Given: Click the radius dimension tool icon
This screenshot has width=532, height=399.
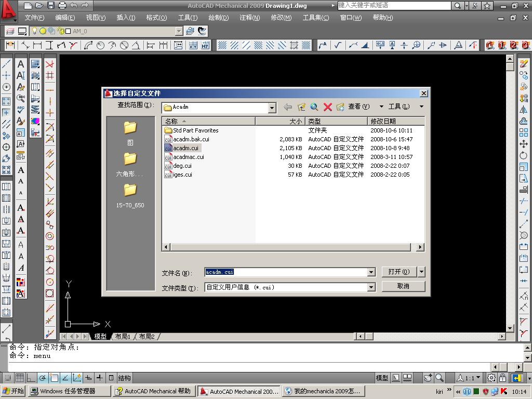Looking at the screenshot, I should click(100, 45).
